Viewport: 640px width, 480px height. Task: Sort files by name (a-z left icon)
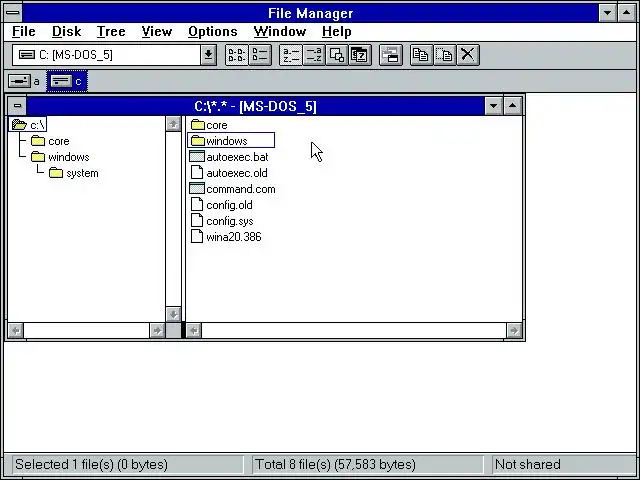291,55
